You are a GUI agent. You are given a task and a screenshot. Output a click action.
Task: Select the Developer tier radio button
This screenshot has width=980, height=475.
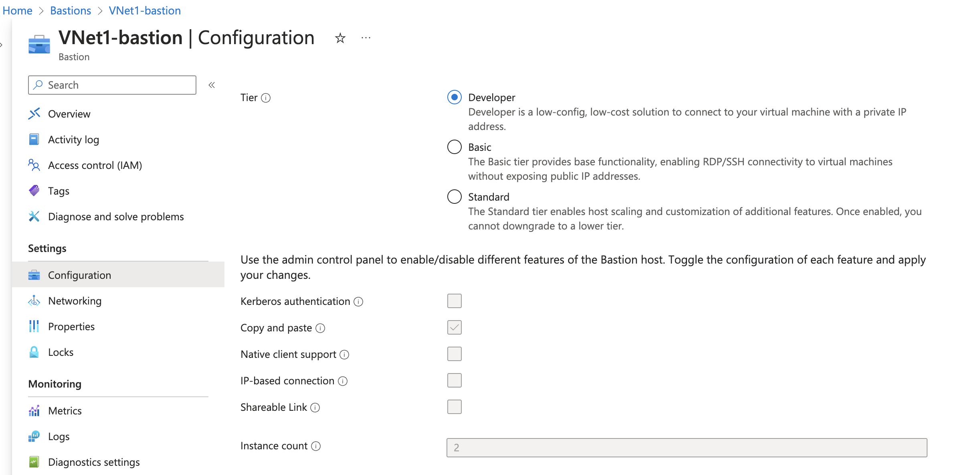pyautogui.click(x=455, y=97)
